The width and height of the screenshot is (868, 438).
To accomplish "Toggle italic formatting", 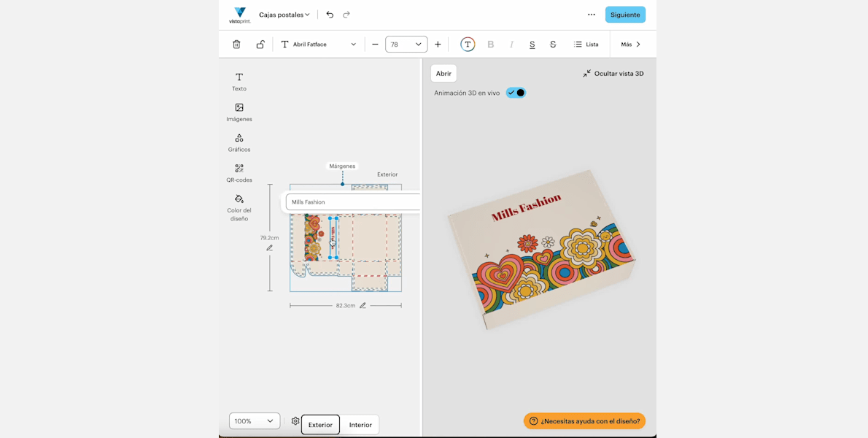I will click(x=511, y=45).
